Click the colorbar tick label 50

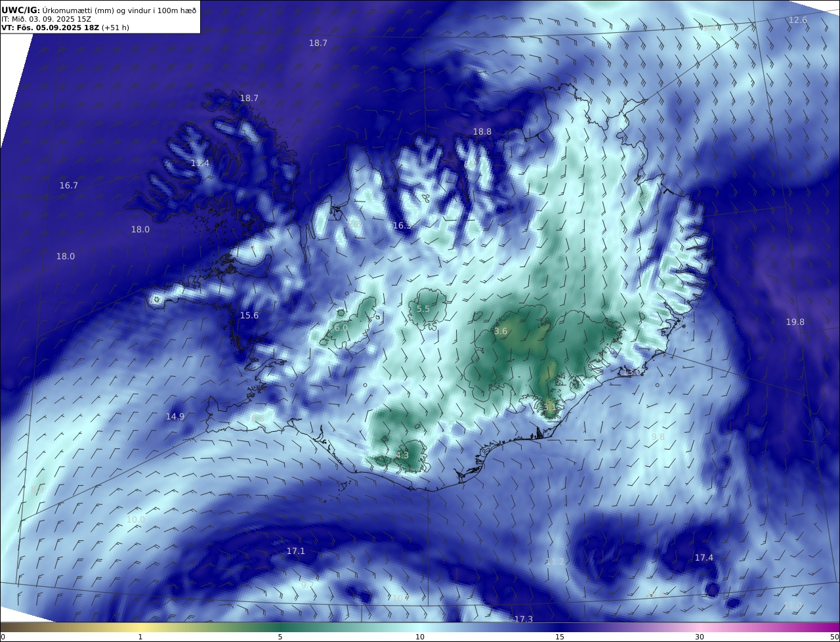(x=835, y=637)
